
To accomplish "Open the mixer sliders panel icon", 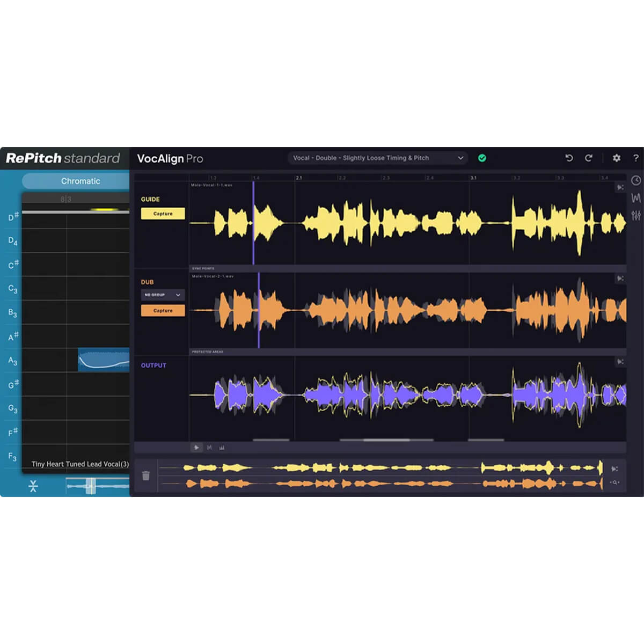I will 636,216.
